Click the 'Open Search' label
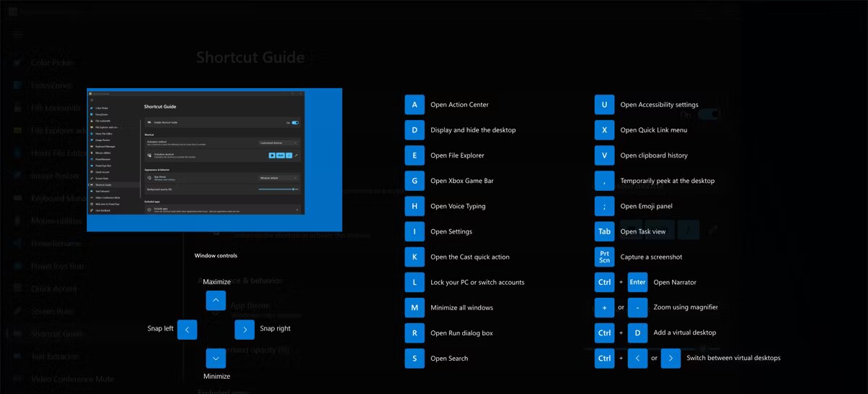The height and width of the screenshot is (394, 868). click(x=449, y=358)
